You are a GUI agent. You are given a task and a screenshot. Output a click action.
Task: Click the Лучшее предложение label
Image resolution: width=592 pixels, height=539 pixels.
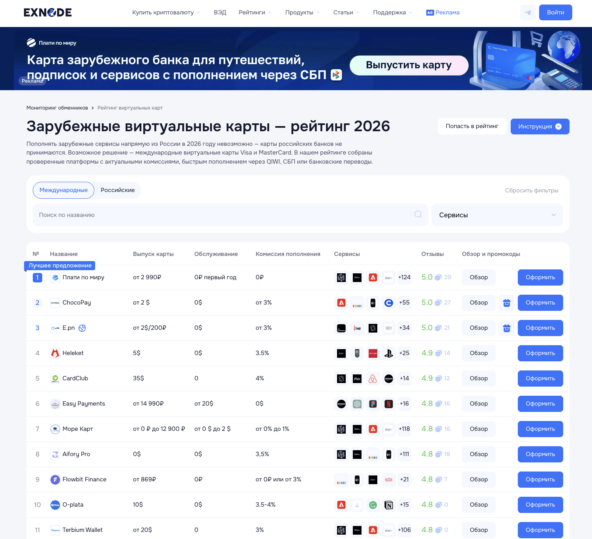[x=60, y=266]
